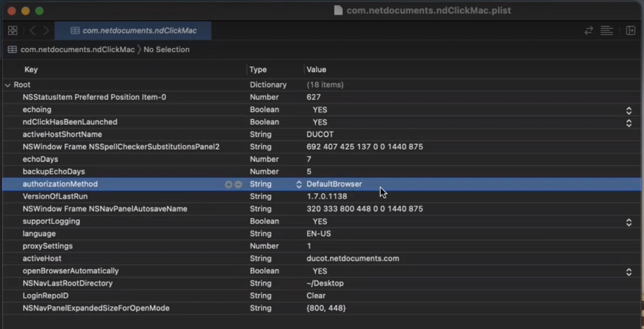Open the editor options lines icon
644x329 pixels.
pos(607,31)
